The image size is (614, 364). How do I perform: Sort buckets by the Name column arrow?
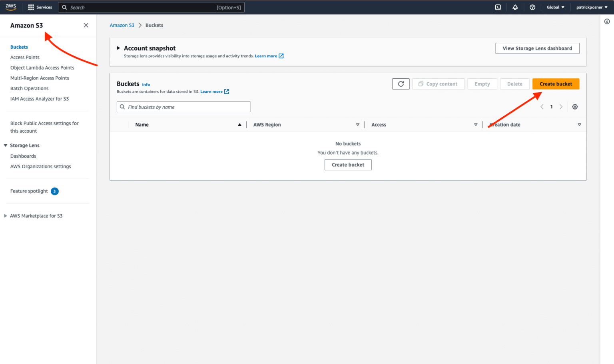coord(239,124)
